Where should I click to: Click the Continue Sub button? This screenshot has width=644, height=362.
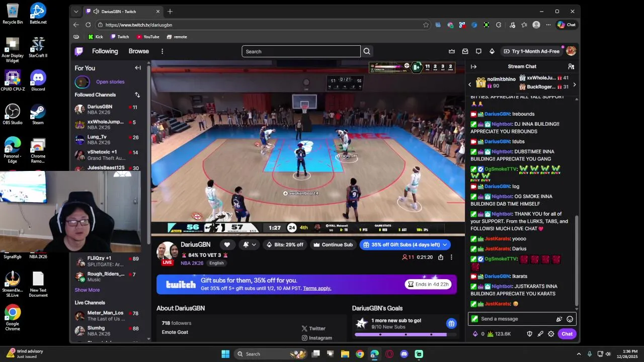click(x=333, y=245)
